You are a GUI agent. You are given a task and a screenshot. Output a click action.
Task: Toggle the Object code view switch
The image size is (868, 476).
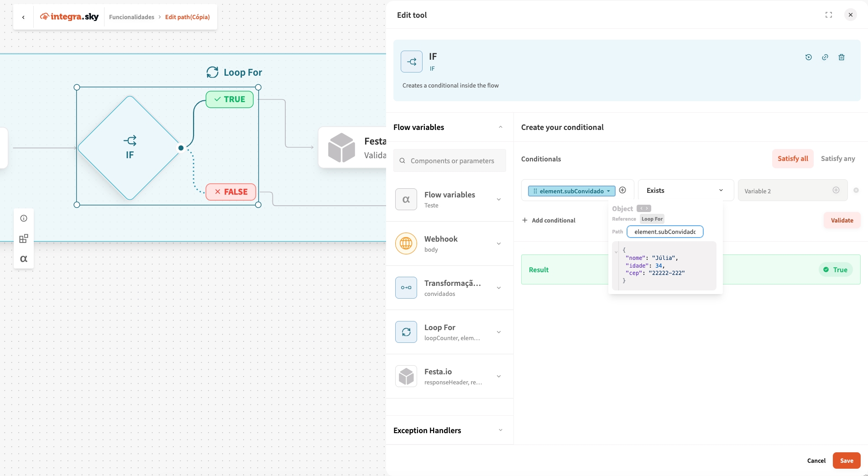coord(643,208)
